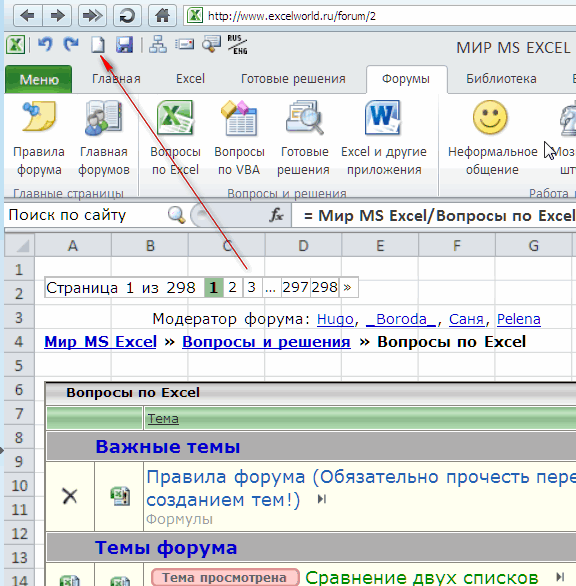Image resolution: width=576 pixels, height=586 pixels.
Task: Open moderator _Boroda_ profile link
Action: point(401,319)
